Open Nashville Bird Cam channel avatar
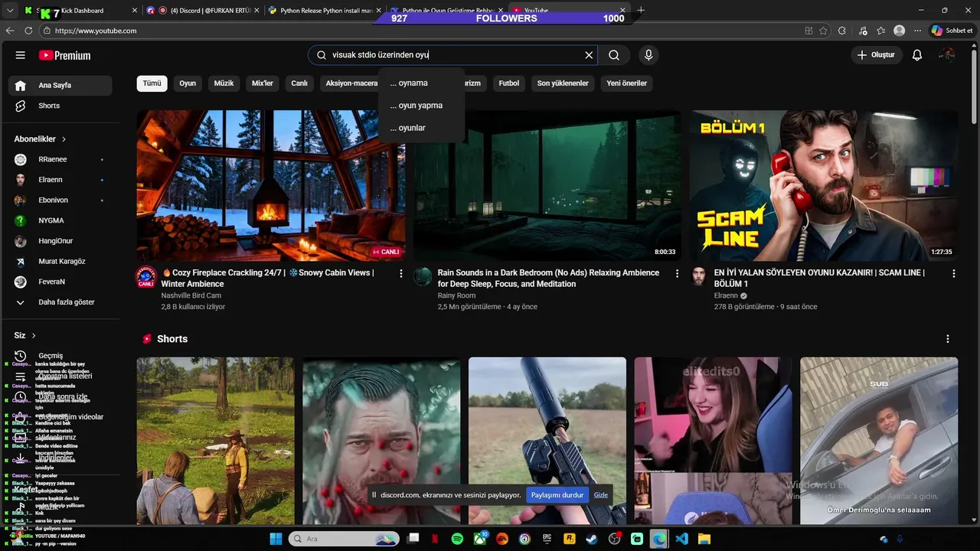The width and height of the screenshot is (980, 551). 146,277
